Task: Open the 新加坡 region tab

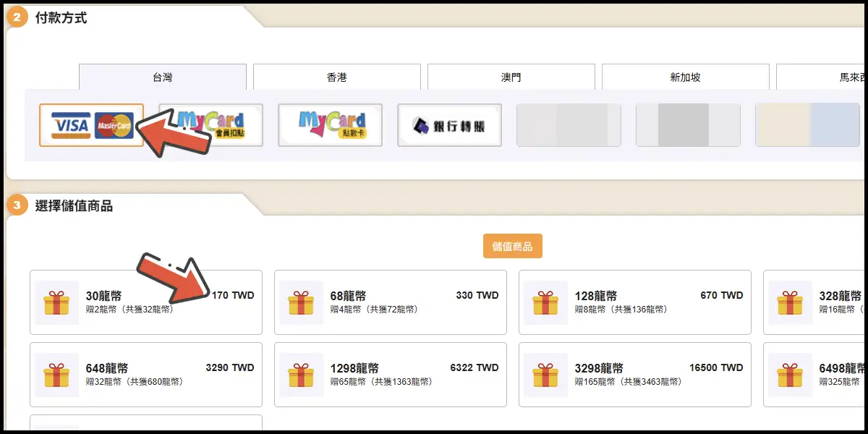Action: click(685, 77)
